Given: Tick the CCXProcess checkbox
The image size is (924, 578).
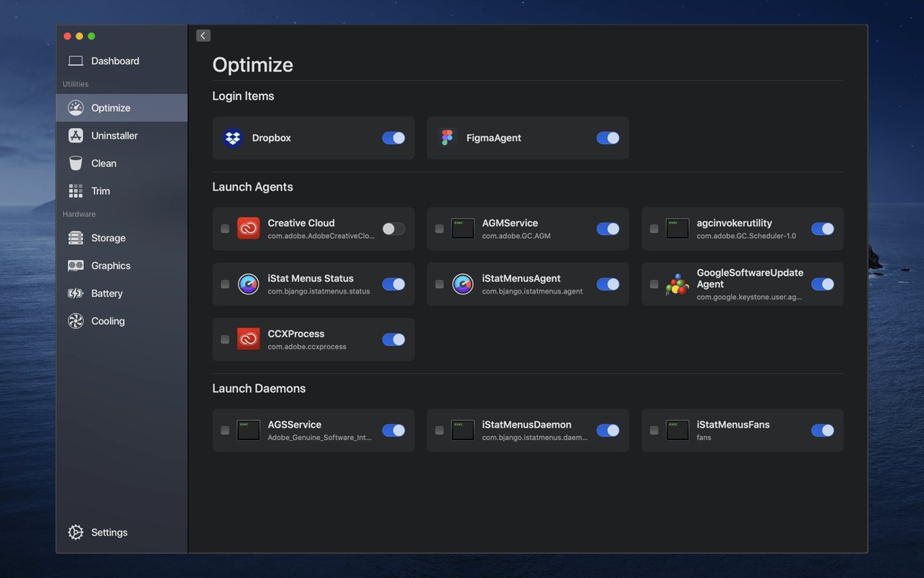Looking at the screenshot, I should (x=225, y=340).
